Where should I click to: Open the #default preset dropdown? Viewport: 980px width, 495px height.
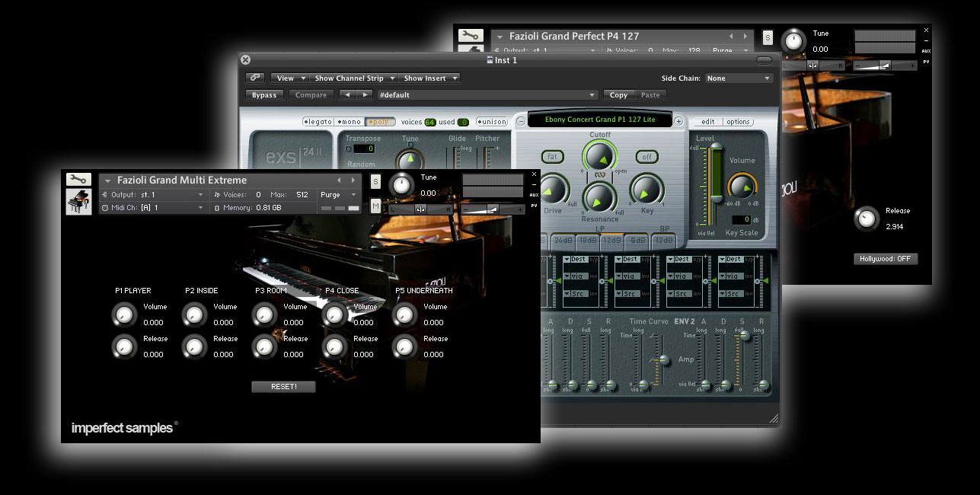[x=487, y=95]
